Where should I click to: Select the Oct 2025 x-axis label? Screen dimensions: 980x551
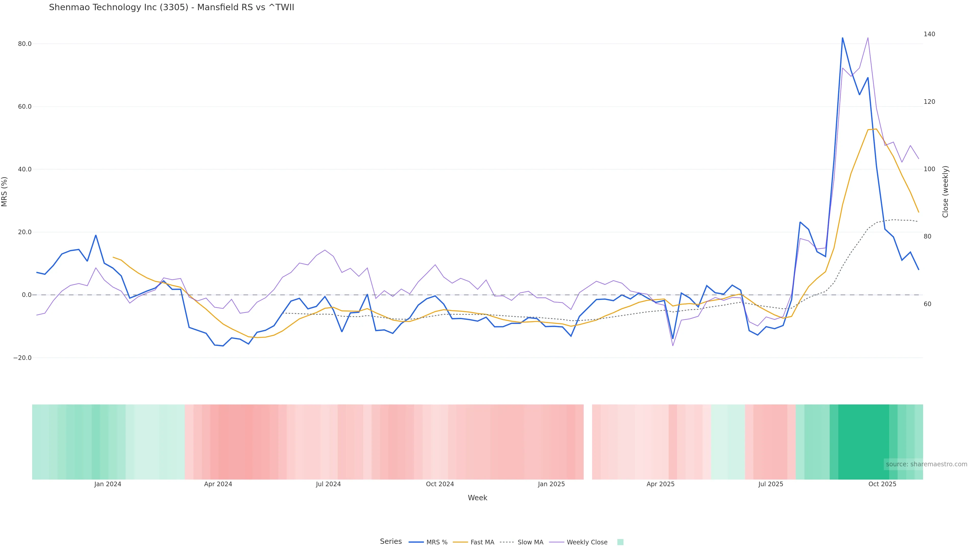[x=882, y=484]
